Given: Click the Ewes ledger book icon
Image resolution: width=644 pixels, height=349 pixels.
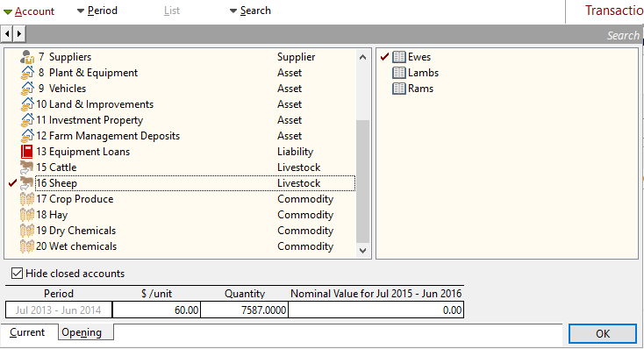Looking at the screenshot, I should (399, 57).
